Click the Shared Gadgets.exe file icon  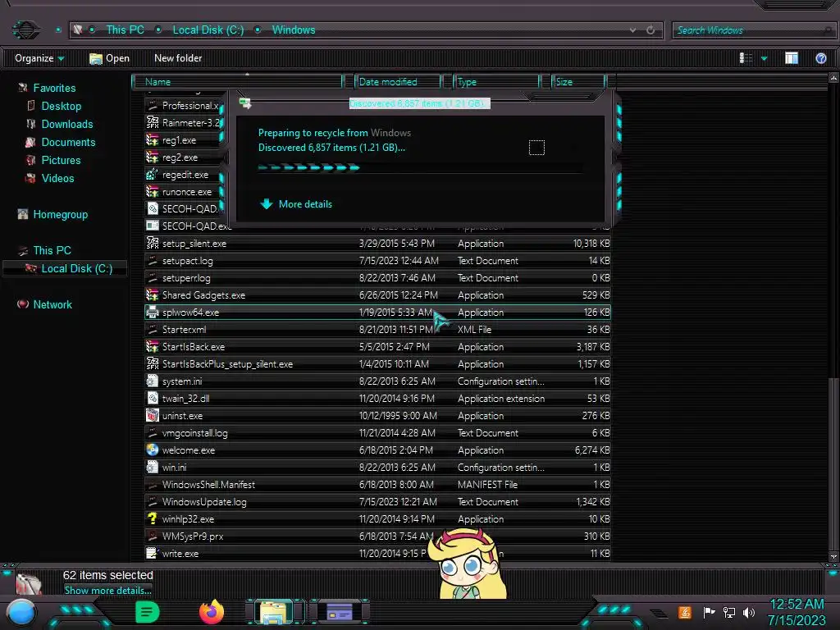tap(152, 294)
